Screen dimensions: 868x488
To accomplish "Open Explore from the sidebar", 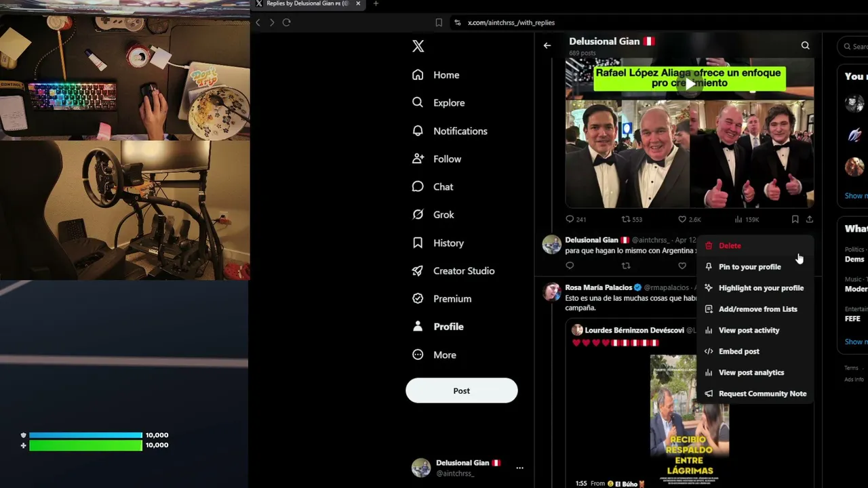I will click(439, 103).
